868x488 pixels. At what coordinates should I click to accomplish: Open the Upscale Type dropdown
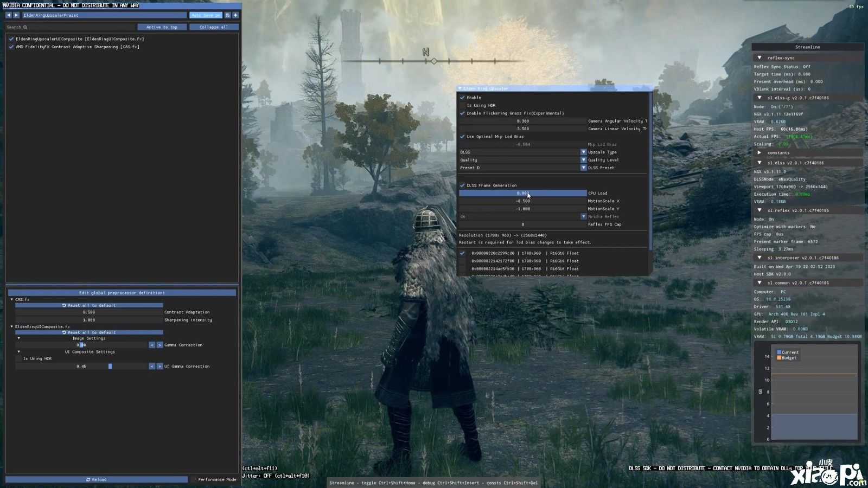click(583, 152)
